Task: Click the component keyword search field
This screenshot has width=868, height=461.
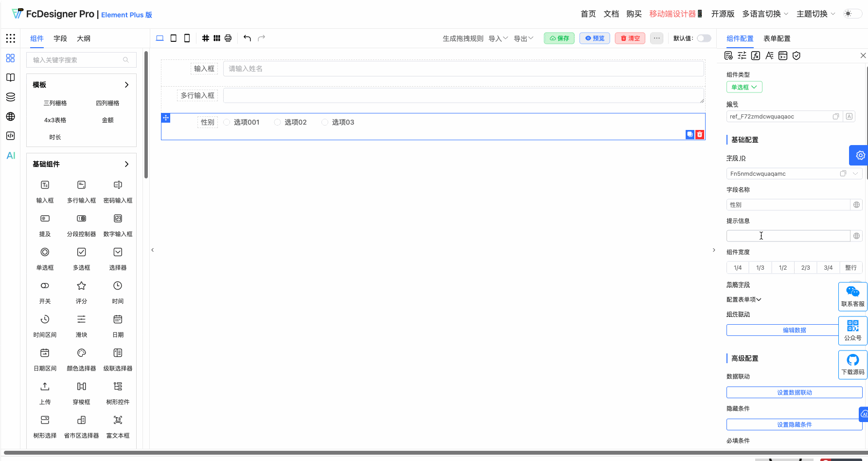Action: 78,59
